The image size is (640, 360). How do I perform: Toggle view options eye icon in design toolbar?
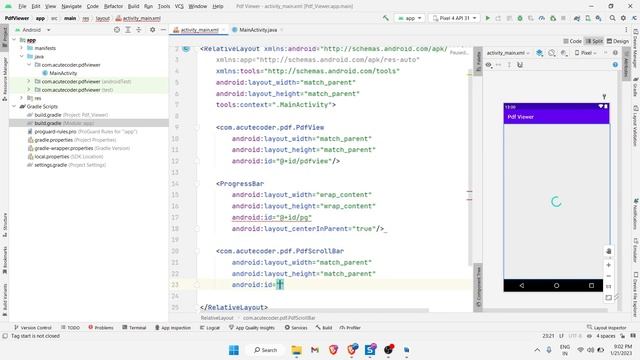pyautogui.click(x=489, y=64)
